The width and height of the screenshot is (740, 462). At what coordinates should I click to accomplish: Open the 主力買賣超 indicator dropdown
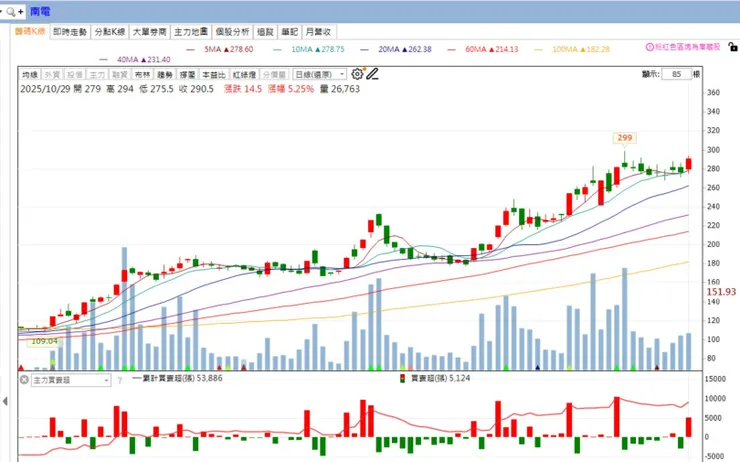pos(71,380)
